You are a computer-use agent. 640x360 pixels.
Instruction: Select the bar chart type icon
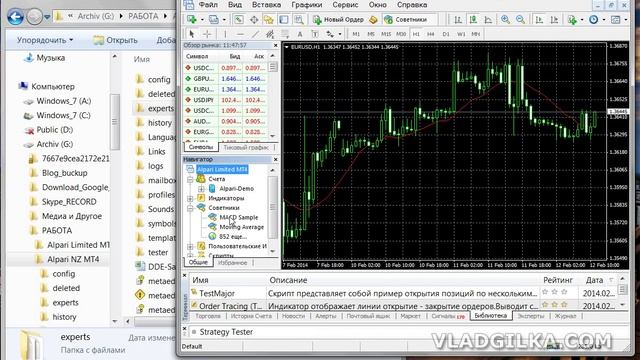(458, 19)
